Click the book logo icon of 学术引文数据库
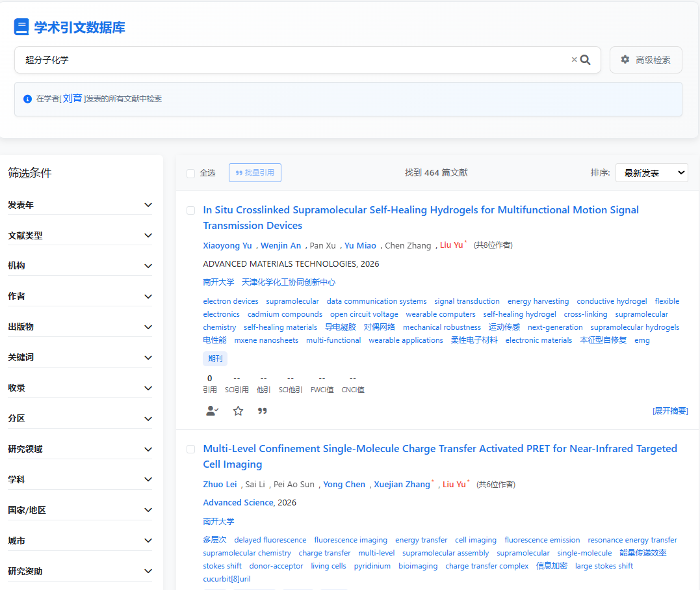 (x=21, y=27)
